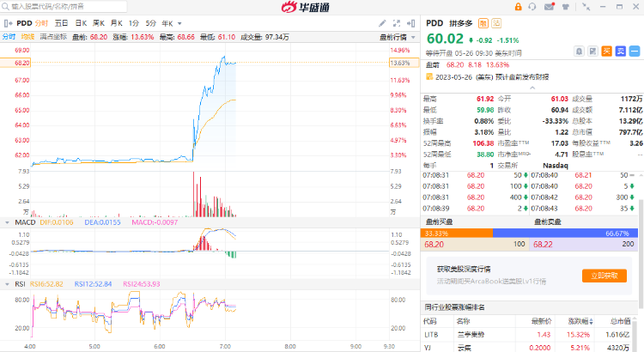Switch to the 日K chart tab

pos(81,23)
